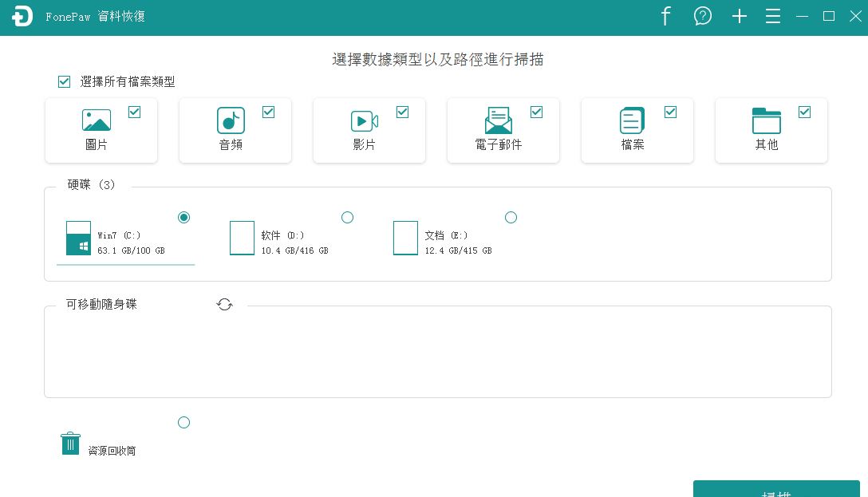Uncheck the 其他 file type checkbox
The image size is (868, 497).
click(804, 112)
